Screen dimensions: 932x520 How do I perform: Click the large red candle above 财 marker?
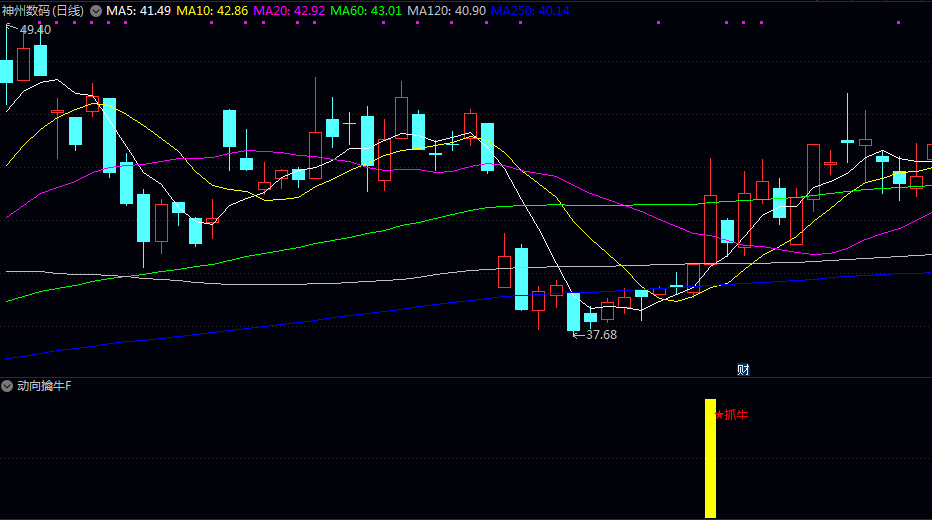710,230
